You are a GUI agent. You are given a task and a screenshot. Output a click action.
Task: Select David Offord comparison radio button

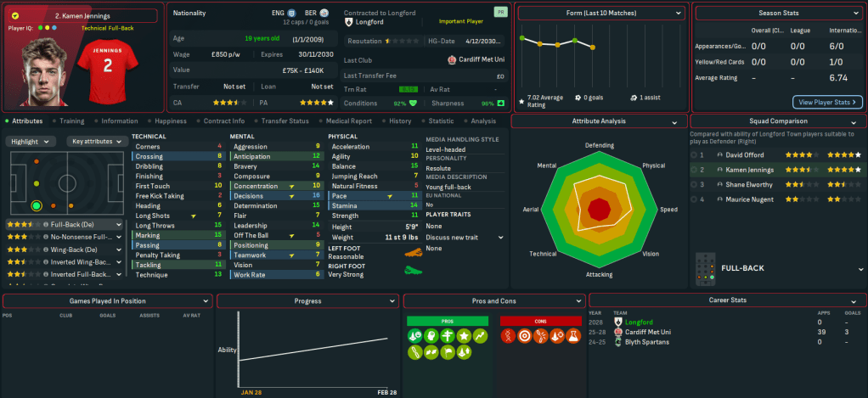(x=696, y=155)
